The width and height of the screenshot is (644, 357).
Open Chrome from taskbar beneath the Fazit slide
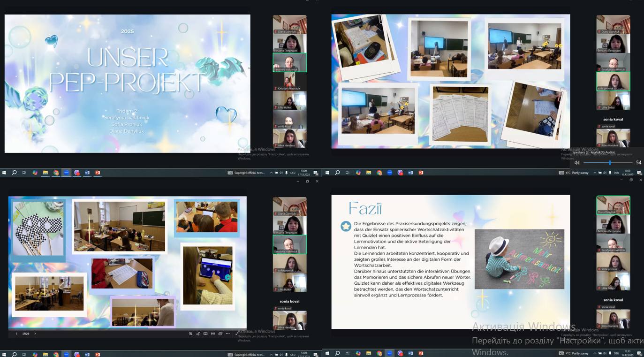(x=379, y=353)
